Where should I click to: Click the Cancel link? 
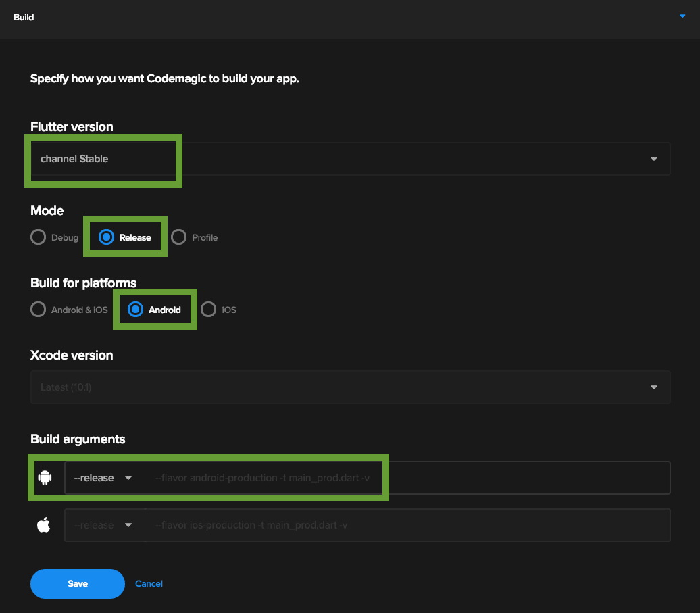click(x=149, y=583)
